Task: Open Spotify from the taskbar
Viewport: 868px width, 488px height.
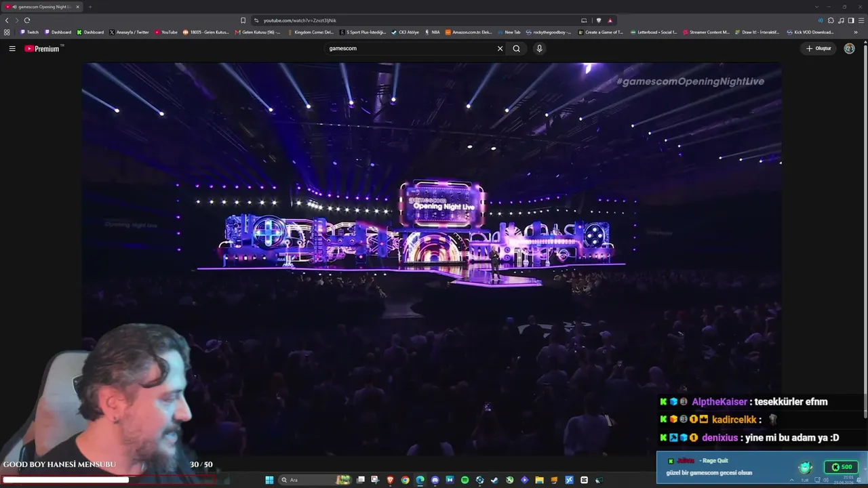Action: (465, 480)
